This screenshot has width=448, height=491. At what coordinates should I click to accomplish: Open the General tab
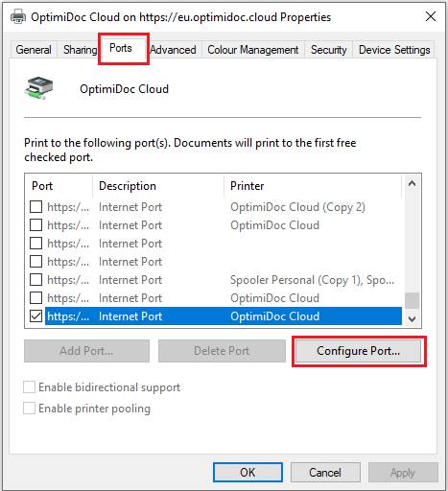34,50
